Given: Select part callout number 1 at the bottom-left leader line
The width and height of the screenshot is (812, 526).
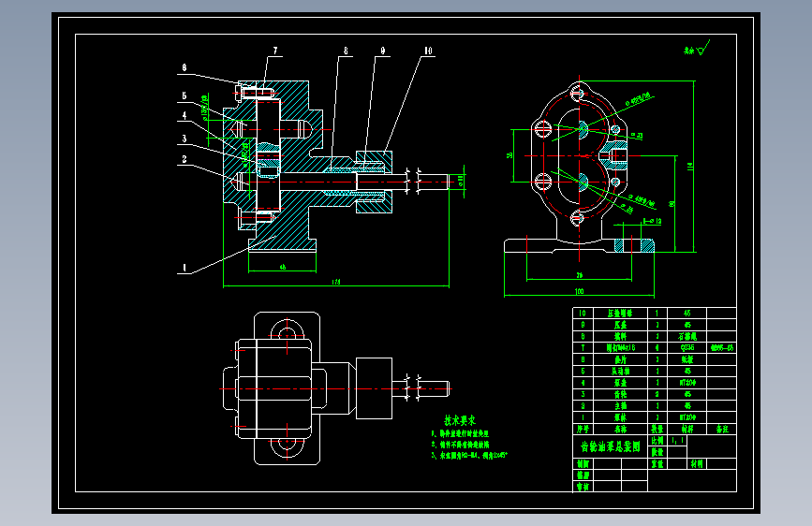Looking at the screenshot, I should coord(185,268).
